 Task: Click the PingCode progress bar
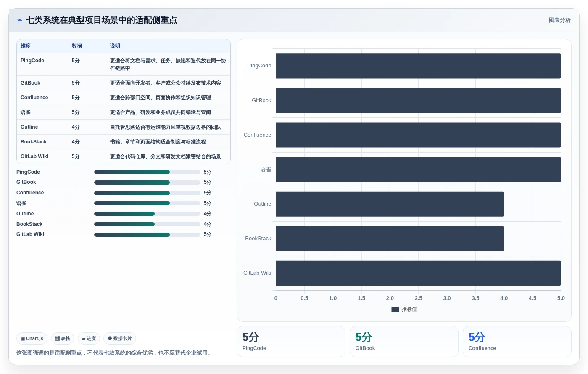(147, 172)
